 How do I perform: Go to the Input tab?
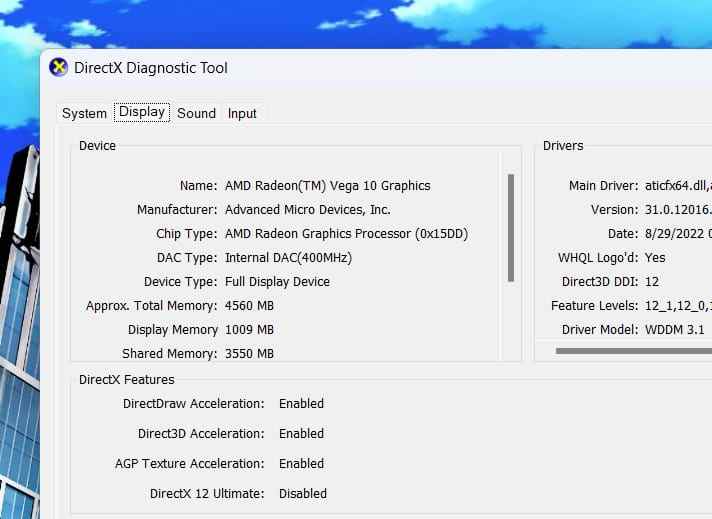(242, 113)
